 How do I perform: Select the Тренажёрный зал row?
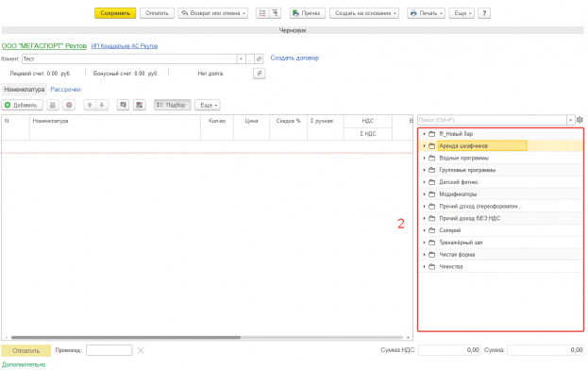click(x=500, y=243)
